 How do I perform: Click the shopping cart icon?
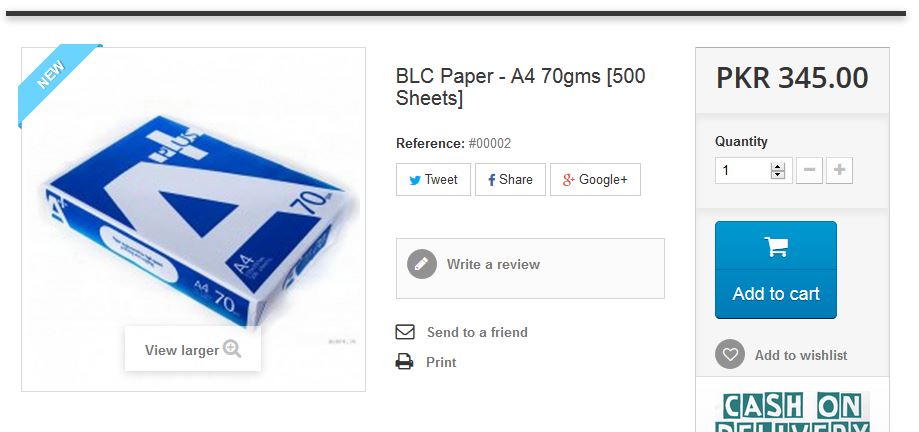pos(776,246)
